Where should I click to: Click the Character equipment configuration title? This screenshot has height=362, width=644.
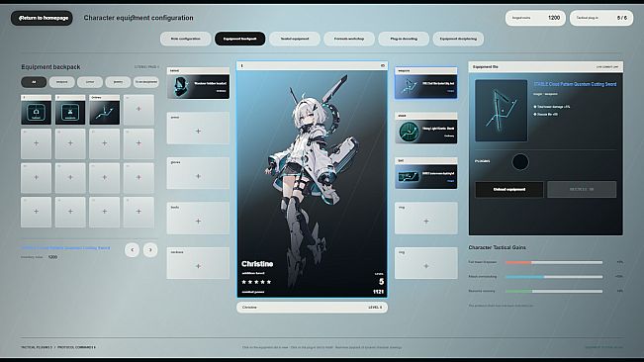(x=138, y=18)
